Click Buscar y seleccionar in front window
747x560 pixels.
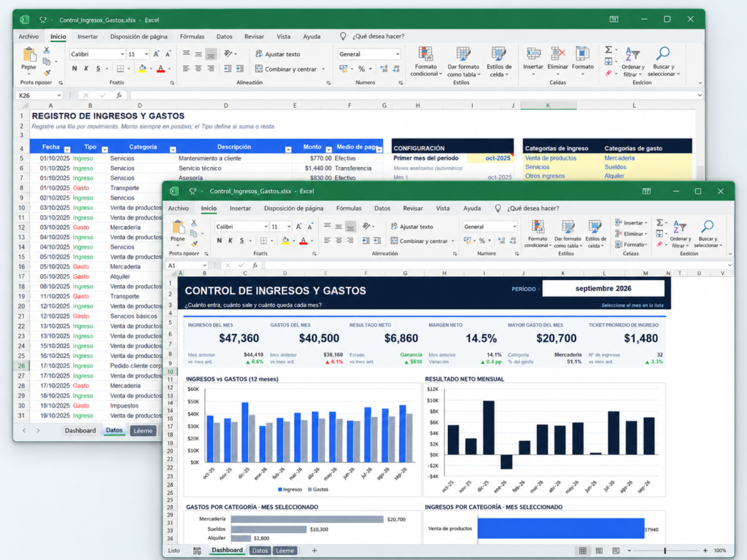708,234
